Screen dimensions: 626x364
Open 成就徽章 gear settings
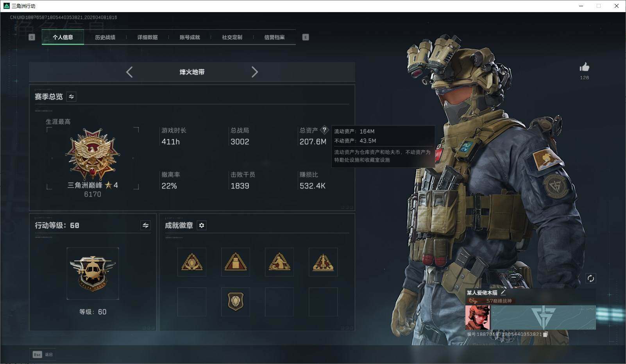202,225
